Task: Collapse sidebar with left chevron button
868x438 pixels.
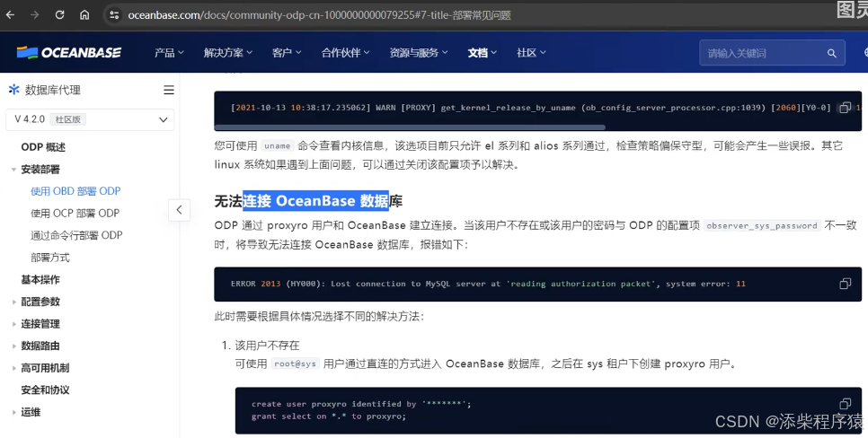Action: [x=179, y=210]
